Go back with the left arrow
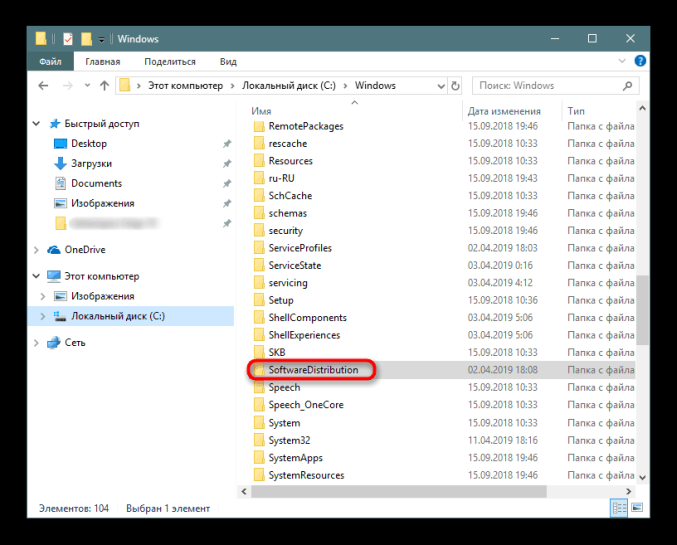677x545 pixels. tap(43, 86)
